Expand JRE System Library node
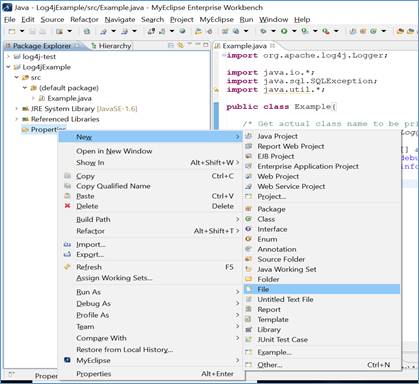The image size is (419, 384). click(x=16, y=109)
